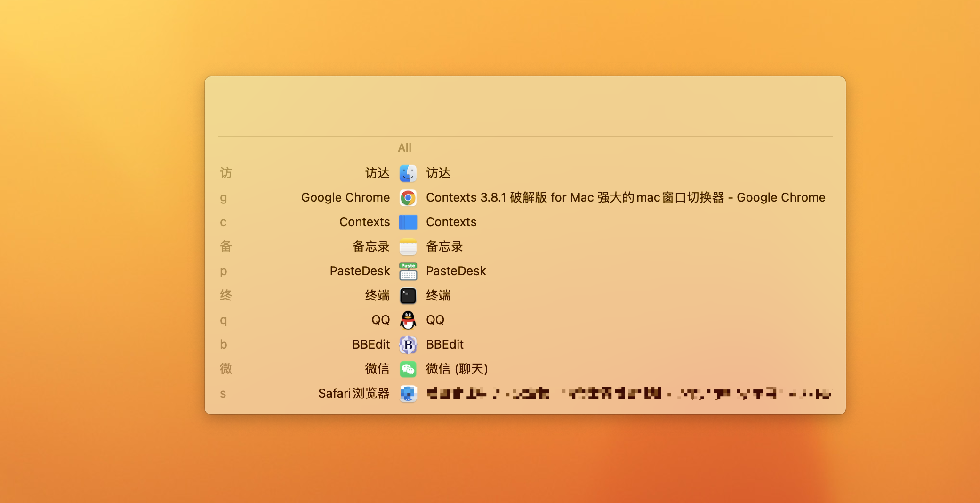This screenshot has width=980, height=503.
Task: Open the Terminal (终端) black icon
Action: tap(408, 295)
